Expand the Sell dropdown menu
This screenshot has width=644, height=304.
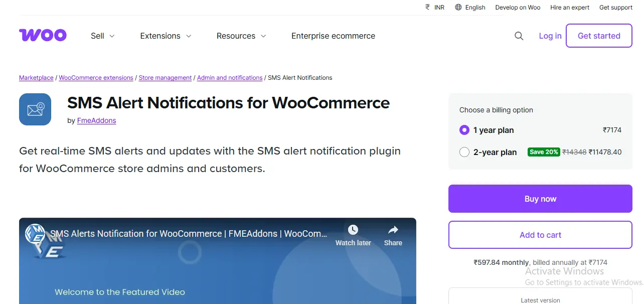click(102, 36)
